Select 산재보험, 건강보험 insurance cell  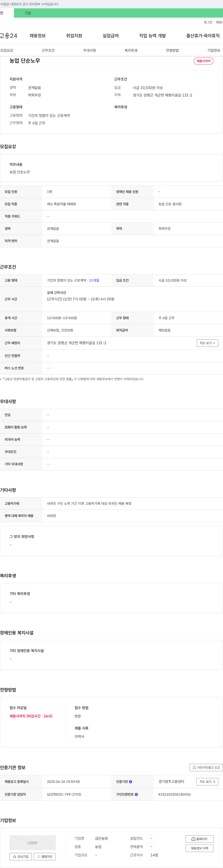point(60,331)
